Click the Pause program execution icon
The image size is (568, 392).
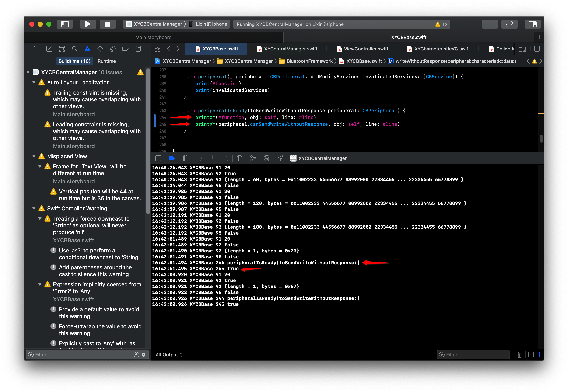[185, 158]
